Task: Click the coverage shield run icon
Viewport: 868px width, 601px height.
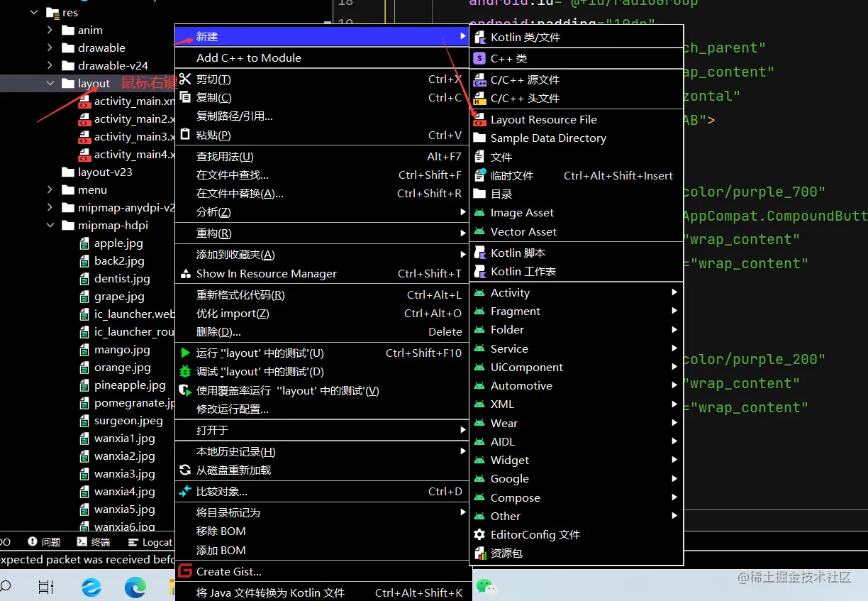Action: click(185, 390)
